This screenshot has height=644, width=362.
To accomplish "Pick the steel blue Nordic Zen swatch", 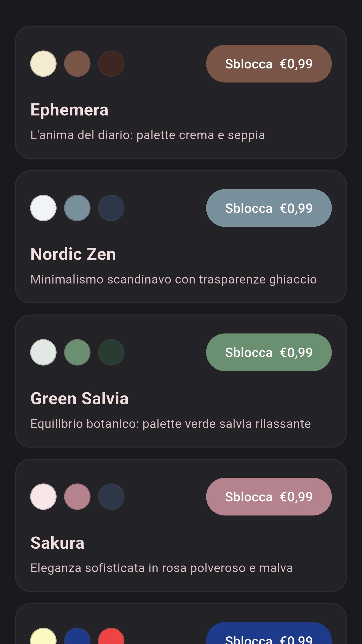I will click(77, 208).
